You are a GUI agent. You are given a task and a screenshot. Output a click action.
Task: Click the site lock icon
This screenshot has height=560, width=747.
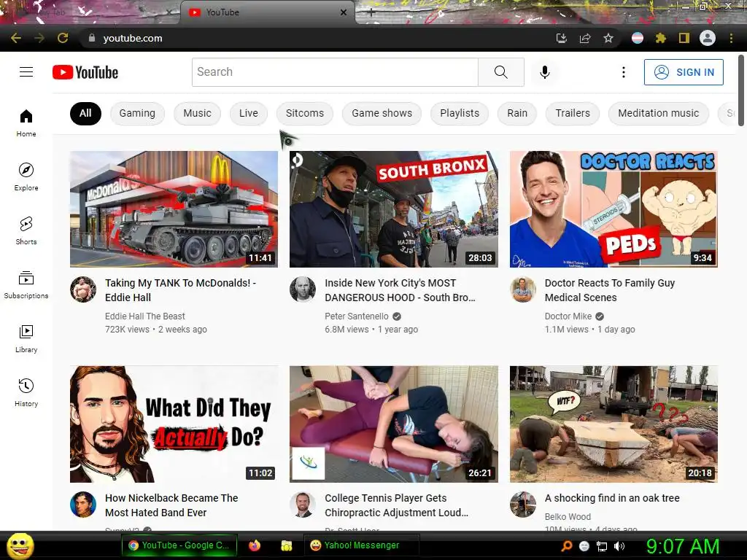pyautogui.click(x=91, y=38)
